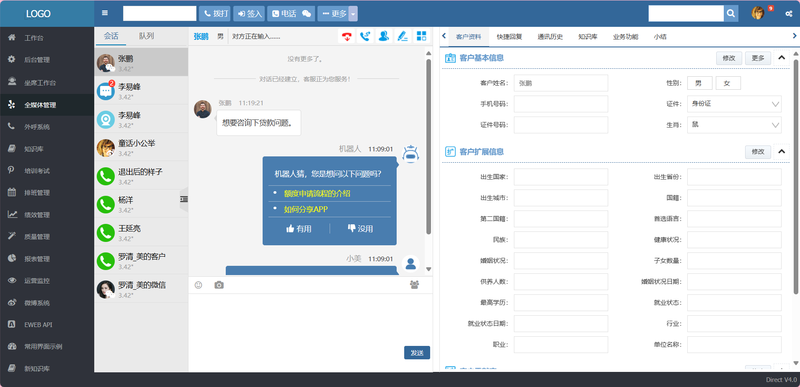
Task: Click the 发送 send button
Action: click(417, 352)
